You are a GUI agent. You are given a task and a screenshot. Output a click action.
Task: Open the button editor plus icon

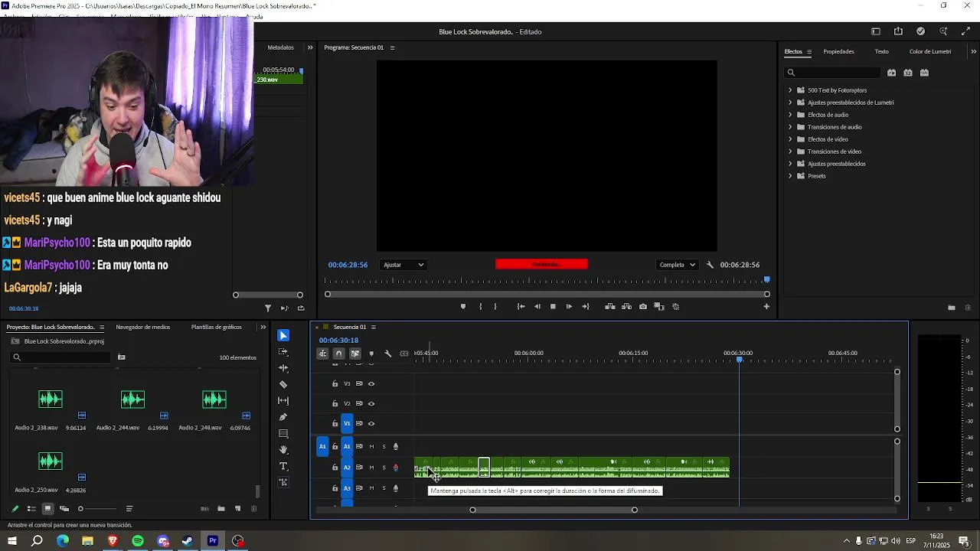tap(766, 307)
